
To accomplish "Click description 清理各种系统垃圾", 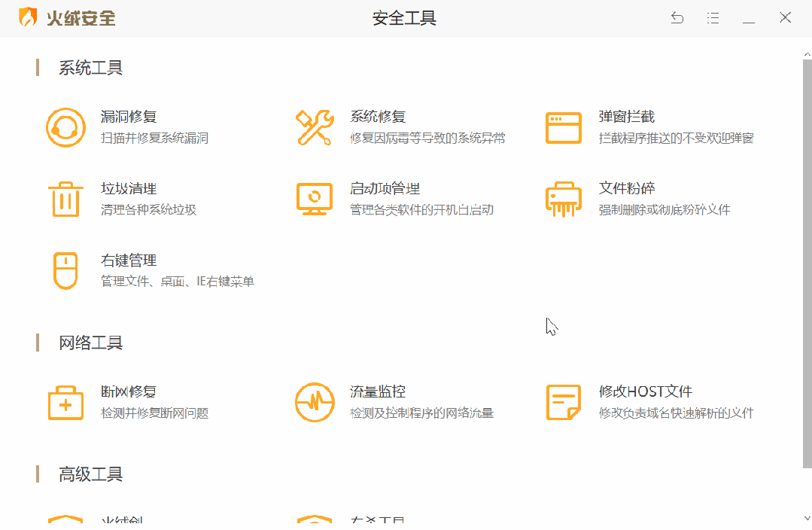I will pyautogui.click(x=148, y=210).
